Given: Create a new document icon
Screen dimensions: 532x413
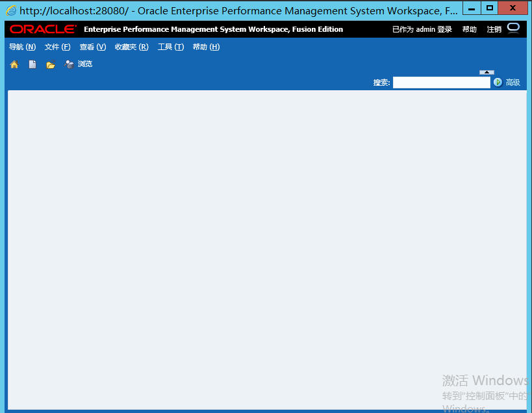Looking at the screenshot, I should point(32,64).
